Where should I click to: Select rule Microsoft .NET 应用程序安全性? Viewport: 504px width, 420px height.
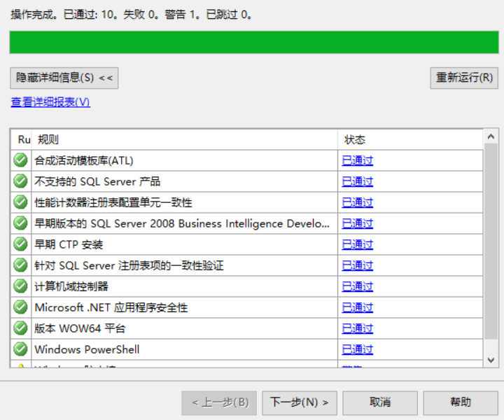[x=111, y=307]
